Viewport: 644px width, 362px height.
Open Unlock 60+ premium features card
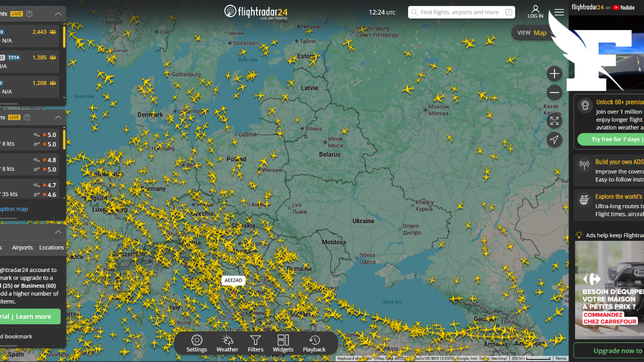pos(609,122)
